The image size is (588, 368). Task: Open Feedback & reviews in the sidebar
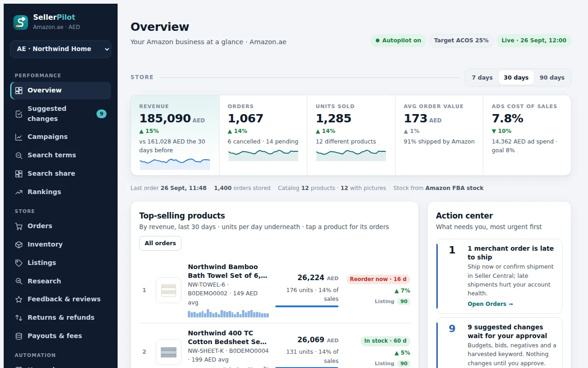(x=61, y=299)
